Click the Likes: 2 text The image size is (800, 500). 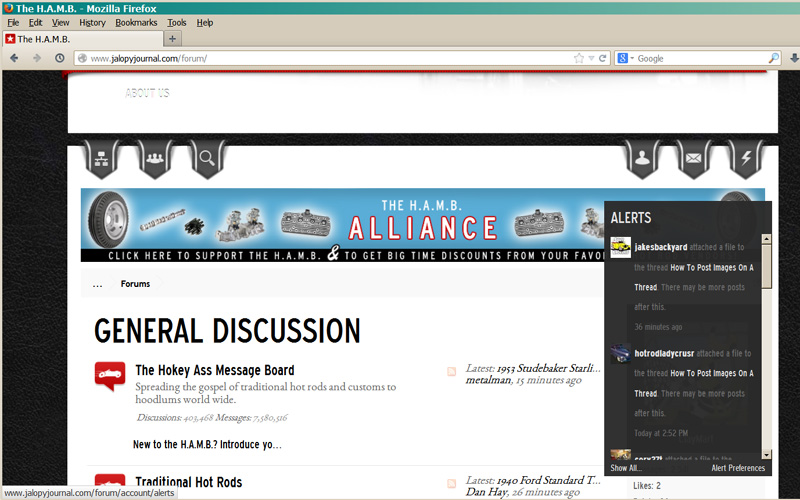click(647, 485)
